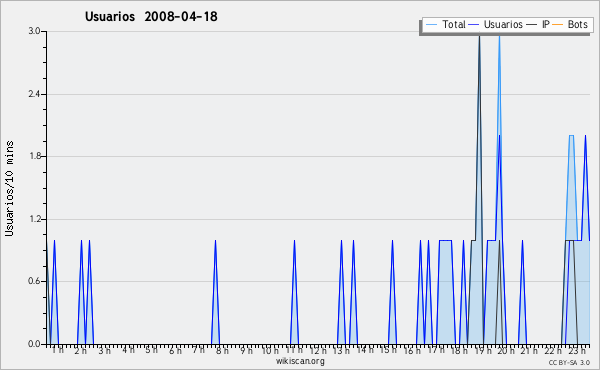Viewport: 600px width, 370px height.
Task: Click the light blue Total legend line
Action: point(431,25)
